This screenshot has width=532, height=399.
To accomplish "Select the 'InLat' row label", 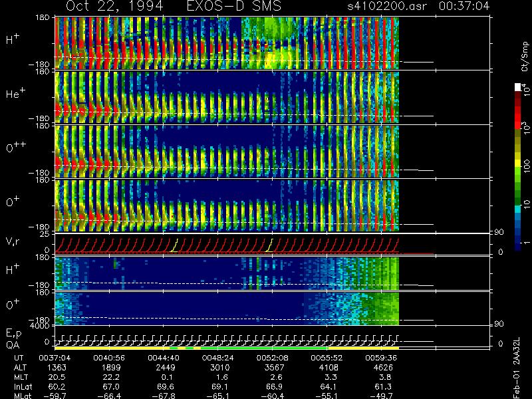I will [x=23, y=386].
